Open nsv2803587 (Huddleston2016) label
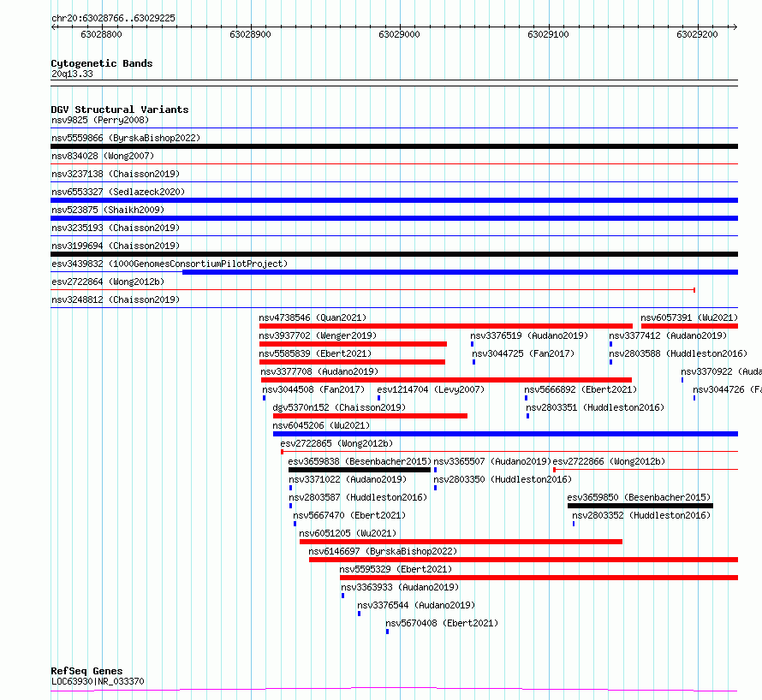The image size is (762, 700). click(x=358, y=497)
